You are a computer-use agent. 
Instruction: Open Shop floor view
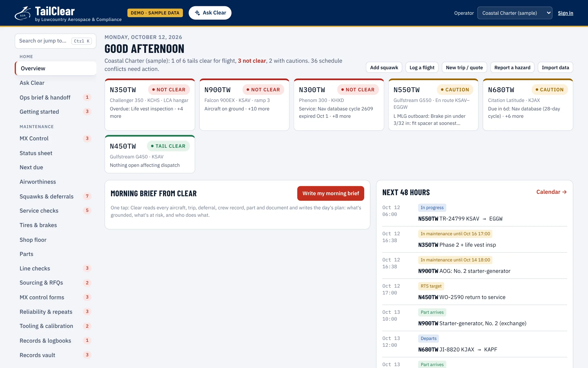point(56,240)
